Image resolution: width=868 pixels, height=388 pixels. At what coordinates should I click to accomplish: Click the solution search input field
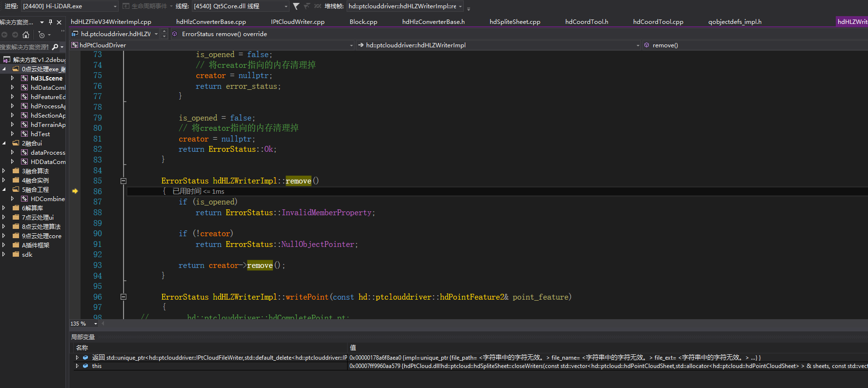tap(24, 47)
